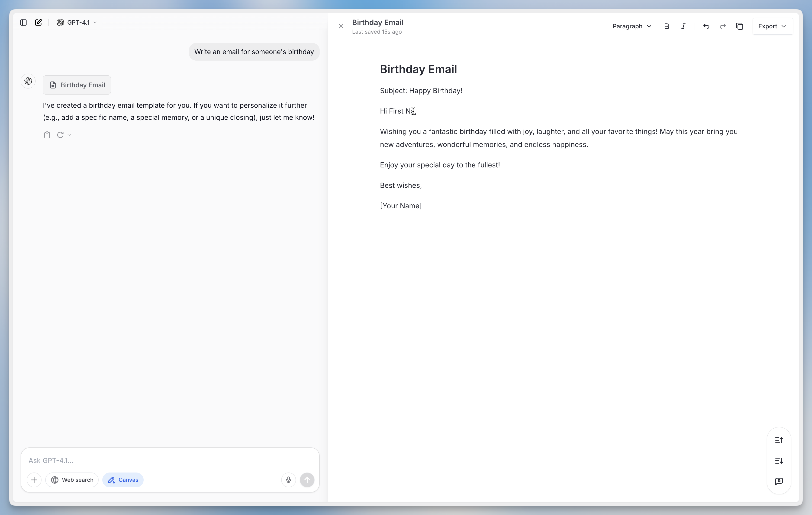Toggle italic formatting
Image resolution: width=812 pixels, height=515 pixels.
pos(683,26)
